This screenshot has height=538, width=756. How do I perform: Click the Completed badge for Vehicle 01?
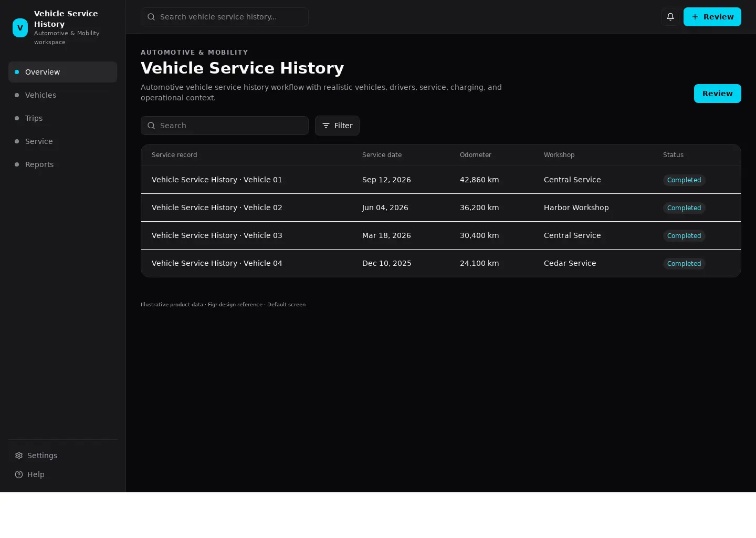tap(684, 180)
